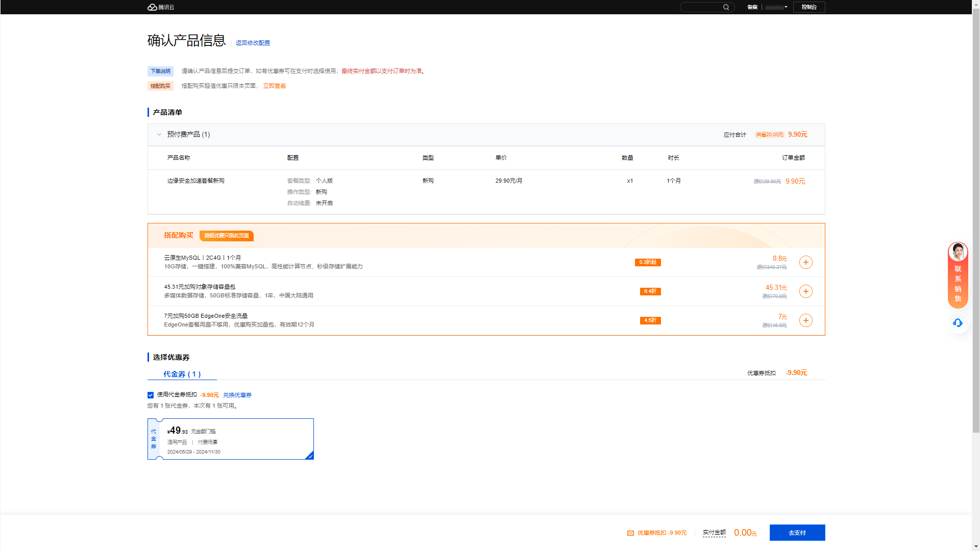Add 对象存储容量包 bundle with plus icon

click(x=805, y=291)
